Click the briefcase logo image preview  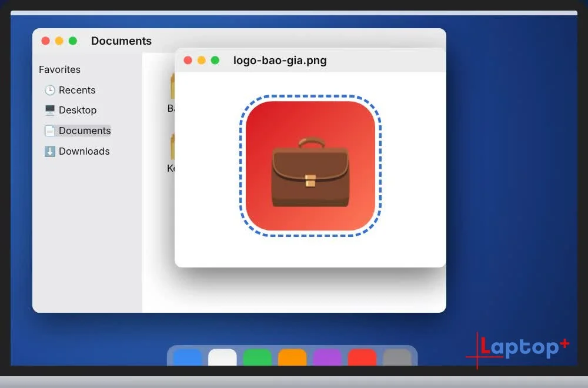pos(310,166)
